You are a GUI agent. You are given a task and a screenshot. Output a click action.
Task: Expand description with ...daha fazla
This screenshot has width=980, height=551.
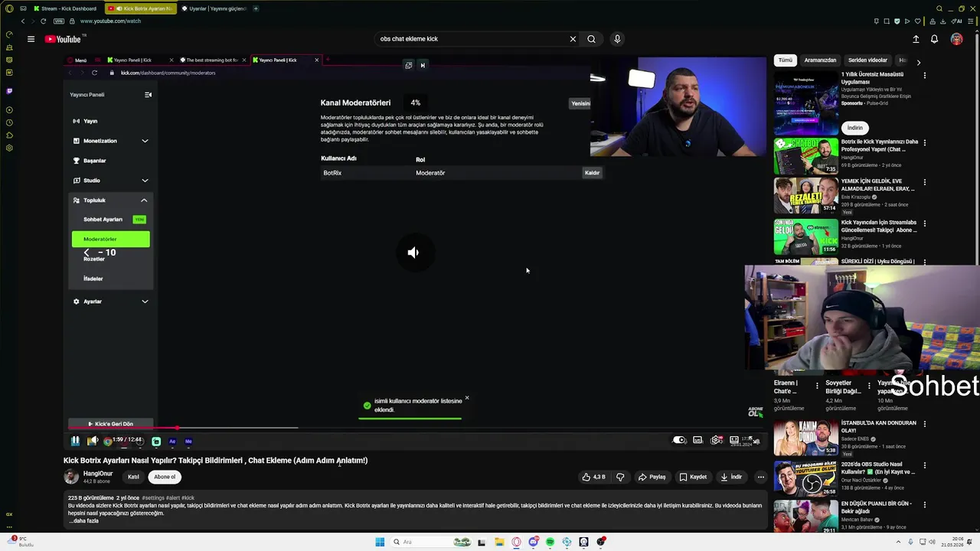tap(83, 521)
